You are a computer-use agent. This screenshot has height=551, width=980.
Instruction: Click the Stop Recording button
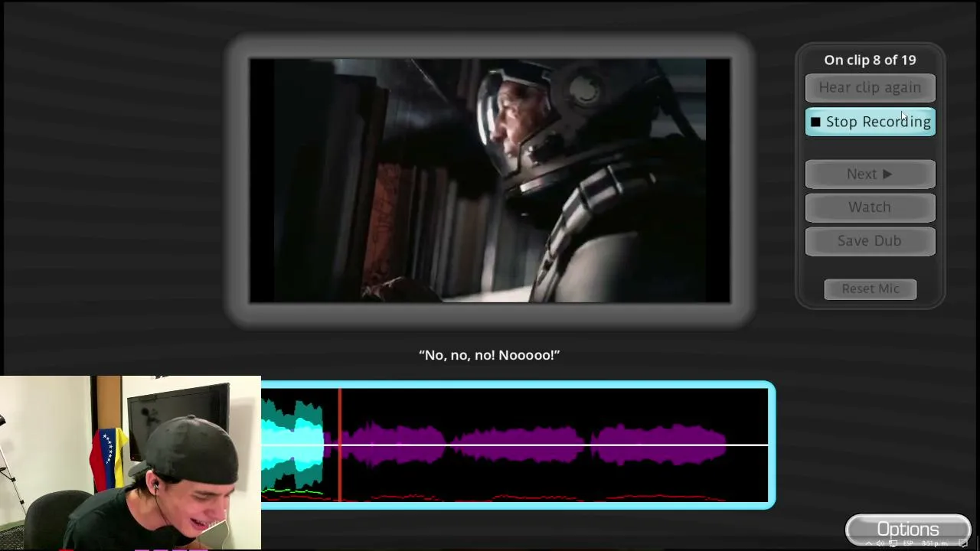coord(870,122)
